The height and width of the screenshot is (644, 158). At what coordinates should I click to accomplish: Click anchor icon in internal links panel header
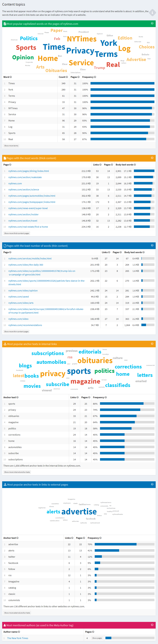(5, 344)
